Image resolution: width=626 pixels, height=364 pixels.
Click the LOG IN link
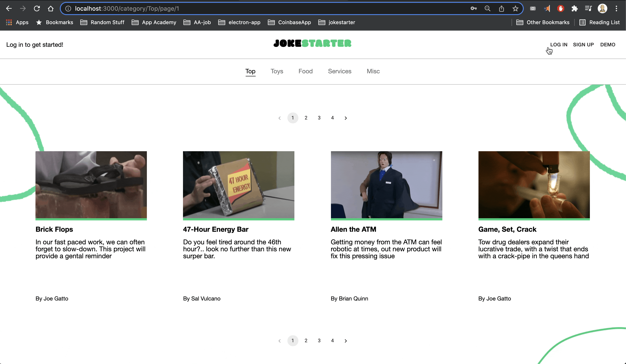tap(558, 45)
